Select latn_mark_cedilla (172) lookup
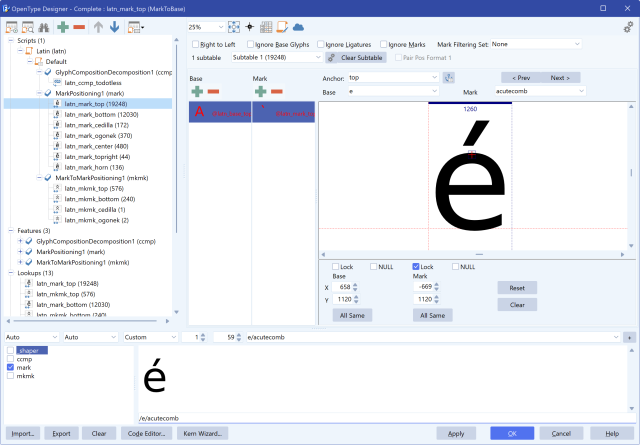Viewport: 640px width, 445px height. pyautogui.click(x=96, y=125)
